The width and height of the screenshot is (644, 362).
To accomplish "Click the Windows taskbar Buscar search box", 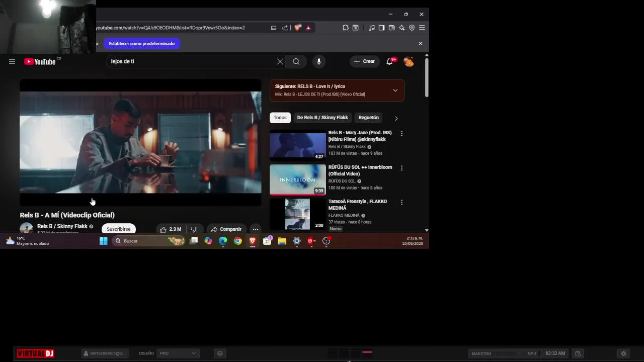I will tap(148, 241).
